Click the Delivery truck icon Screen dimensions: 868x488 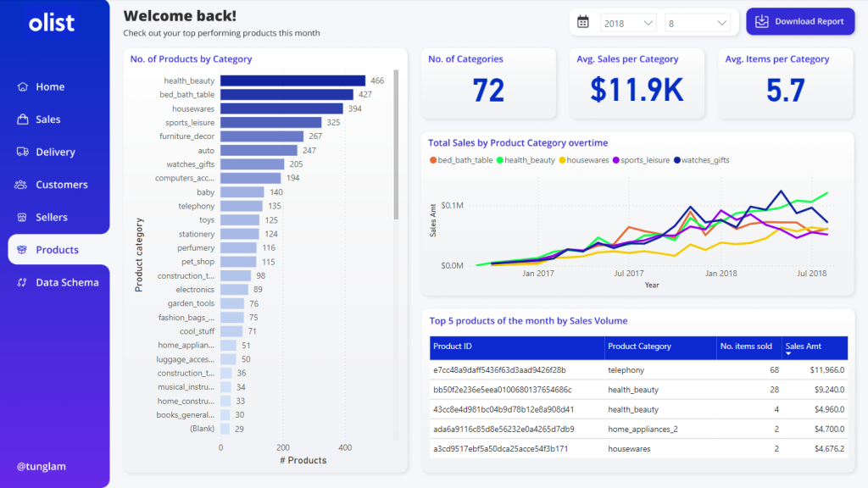22,152
